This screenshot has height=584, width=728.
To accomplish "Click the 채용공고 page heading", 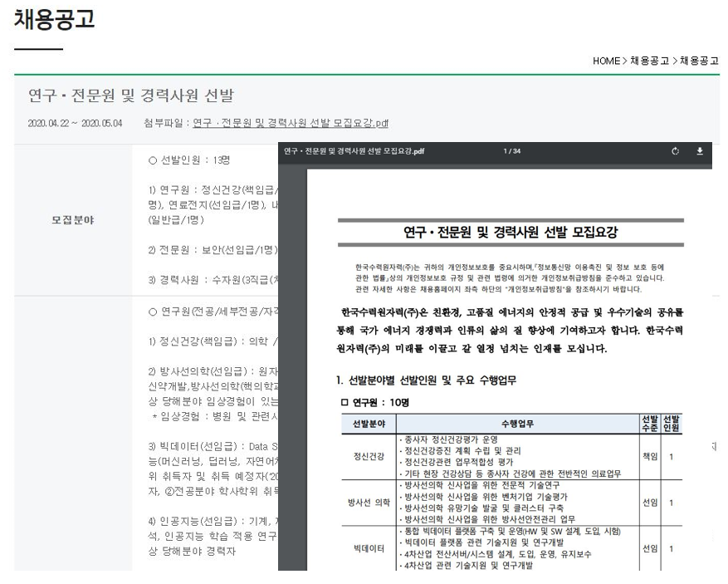I will pos(54,19).
